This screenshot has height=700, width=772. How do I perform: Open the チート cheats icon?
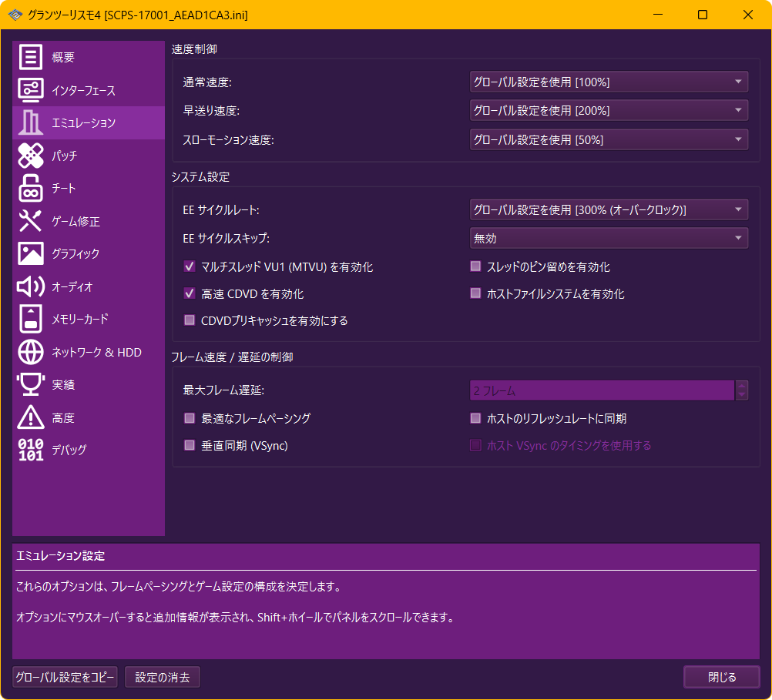tap(31, 189)
